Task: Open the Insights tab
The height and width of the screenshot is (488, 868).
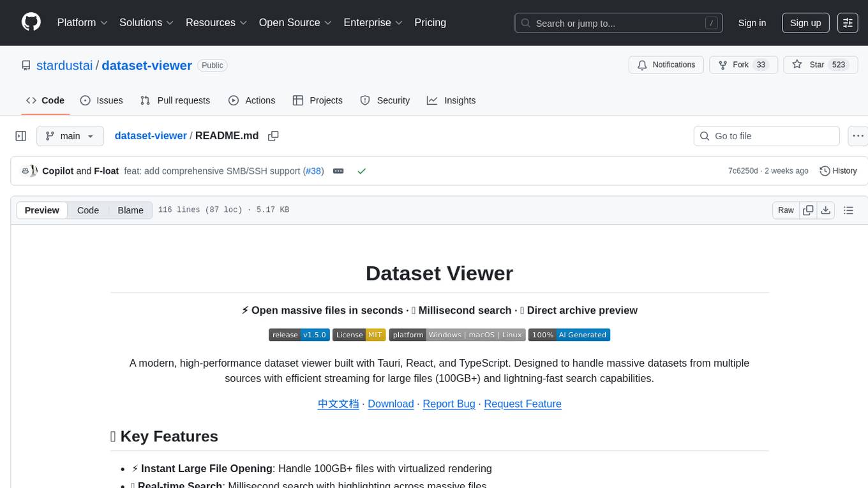Action: (451, 100)
